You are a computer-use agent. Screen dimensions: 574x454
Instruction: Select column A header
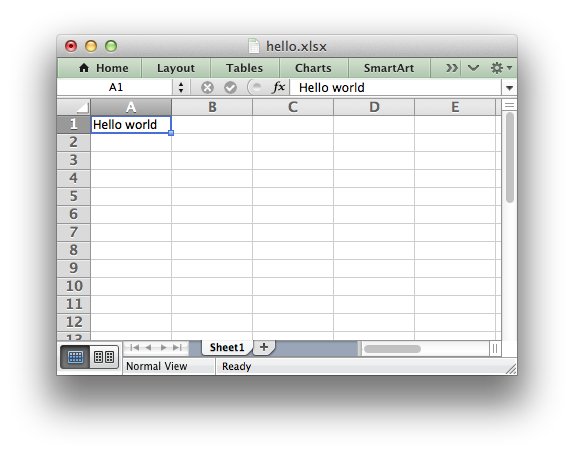(131, 107)
